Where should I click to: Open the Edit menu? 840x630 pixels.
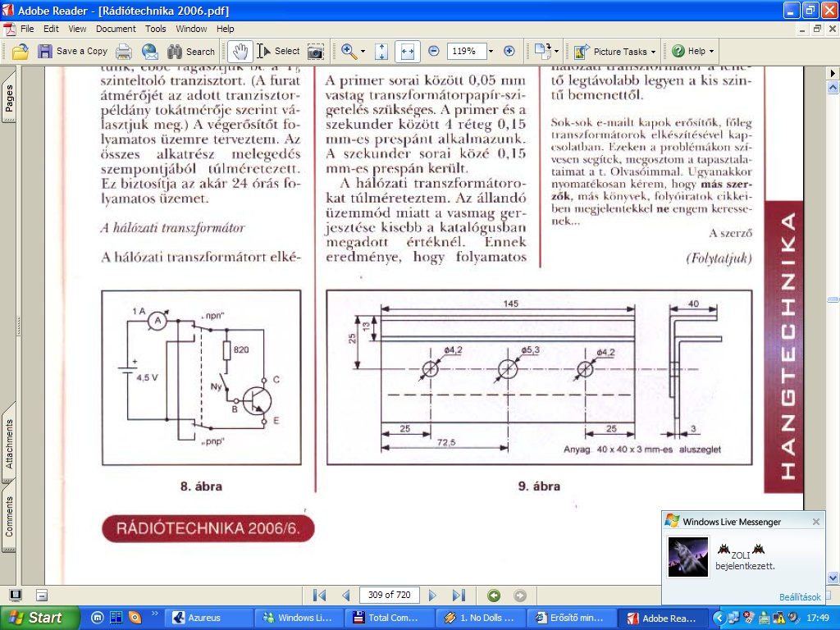point(51,29)
